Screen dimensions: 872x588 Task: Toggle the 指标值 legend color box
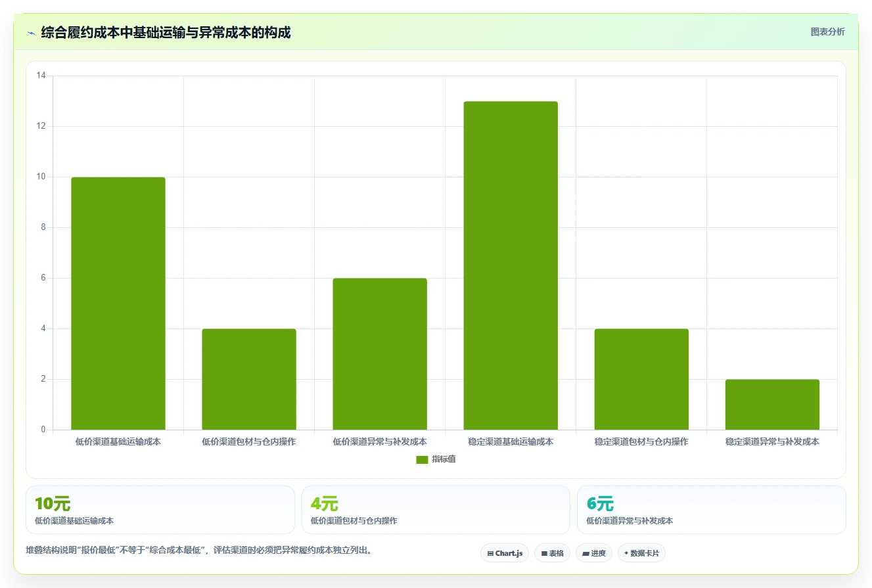(422, 459)
